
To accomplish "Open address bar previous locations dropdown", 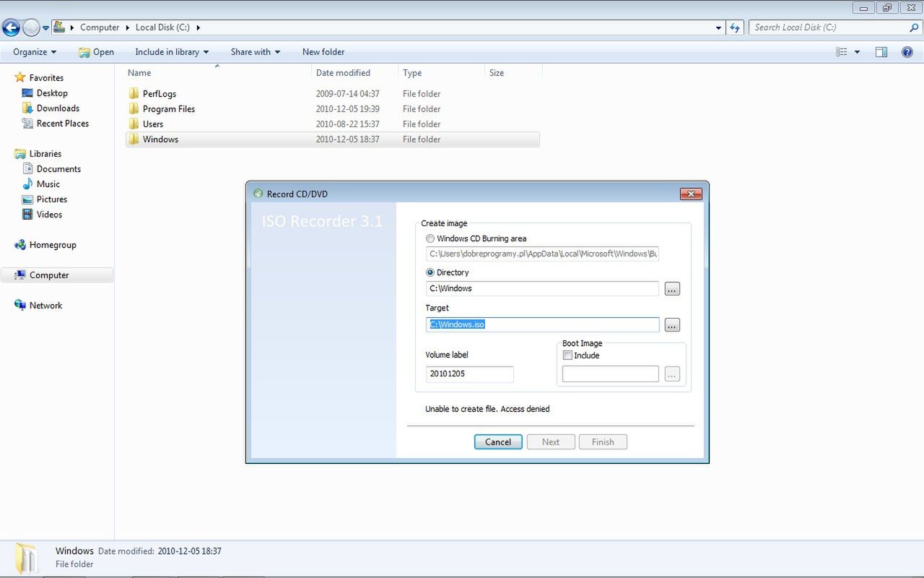I will pyautogui.click(x=718, y=27).
